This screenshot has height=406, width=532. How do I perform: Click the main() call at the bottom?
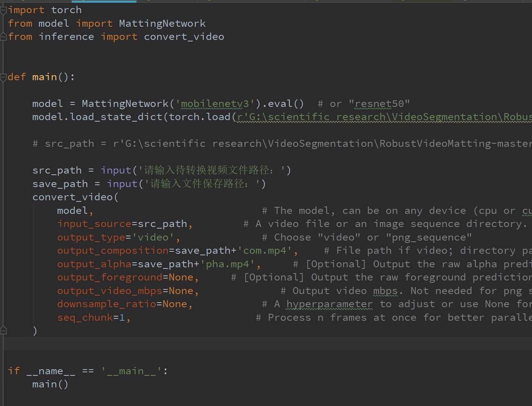[x=50, y=384]
